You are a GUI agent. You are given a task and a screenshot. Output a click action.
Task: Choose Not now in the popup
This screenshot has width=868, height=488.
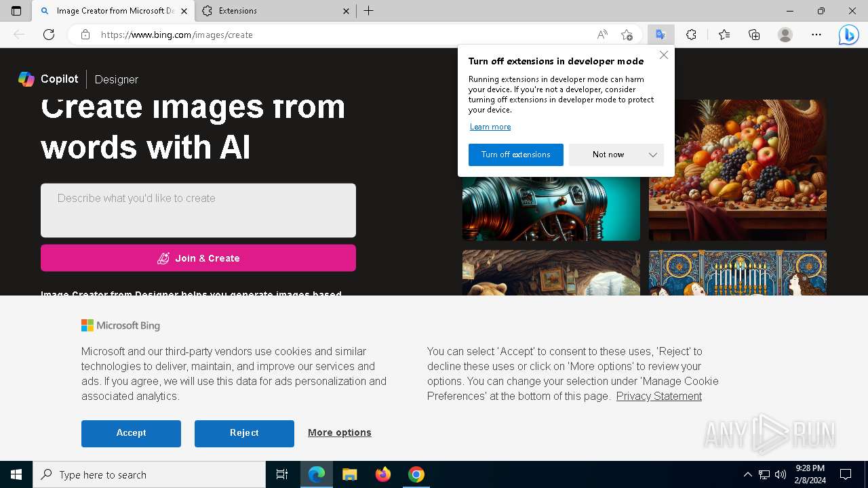point(608,155)
